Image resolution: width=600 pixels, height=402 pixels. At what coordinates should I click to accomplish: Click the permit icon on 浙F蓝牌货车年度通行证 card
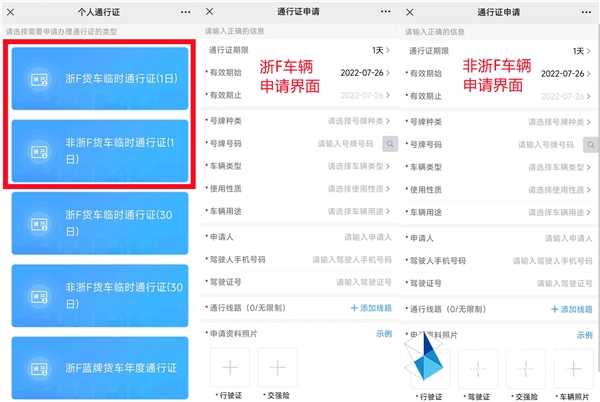tap(39, 368)
